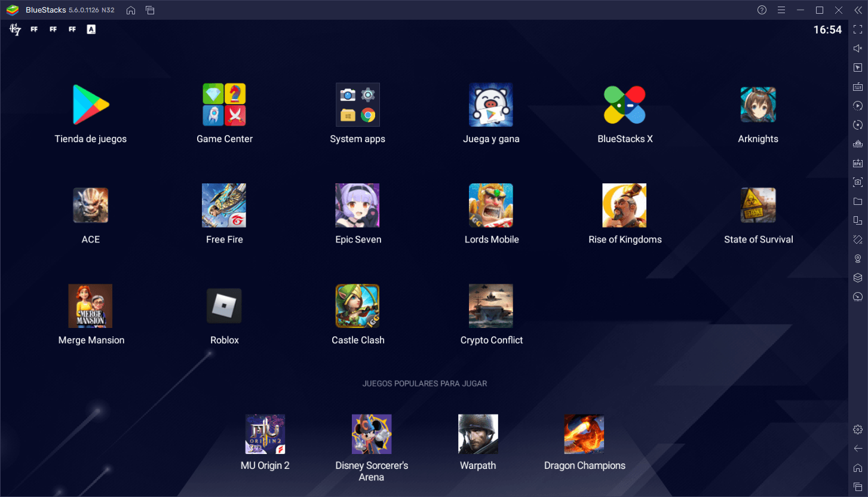
Task: Click the multi-window icon in title bar
Action: click(x=150, y=10)
